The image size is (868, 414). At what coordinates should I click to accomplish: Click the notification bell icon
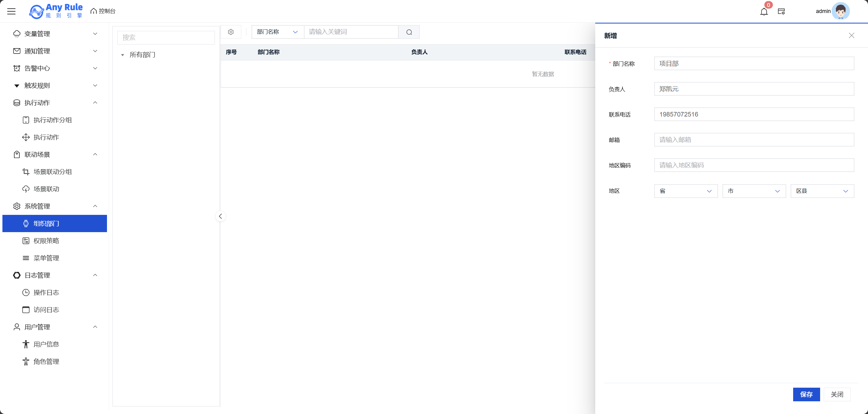[764, 12]
